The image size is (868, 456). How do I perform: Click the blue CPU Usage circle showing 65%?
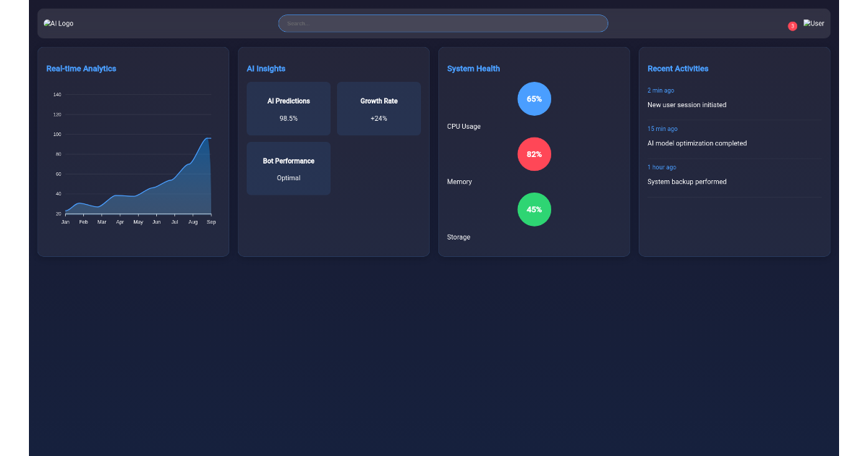[534, 98]
